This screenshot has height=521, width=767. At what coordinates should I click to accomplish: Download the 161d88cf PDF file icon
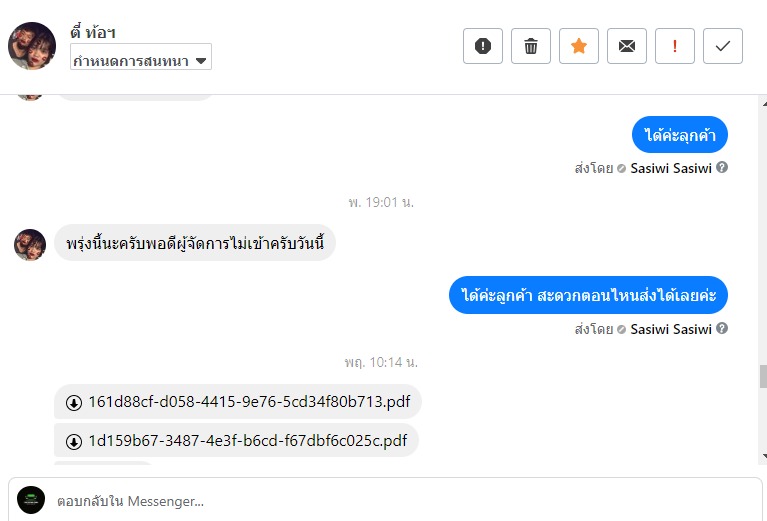(x=74, y=403)
